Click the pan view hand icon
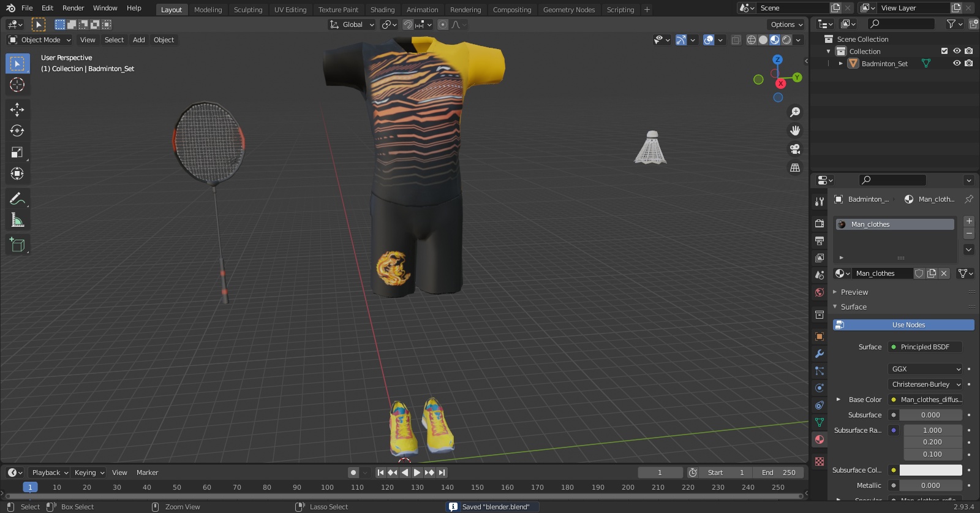 [795, 131]
